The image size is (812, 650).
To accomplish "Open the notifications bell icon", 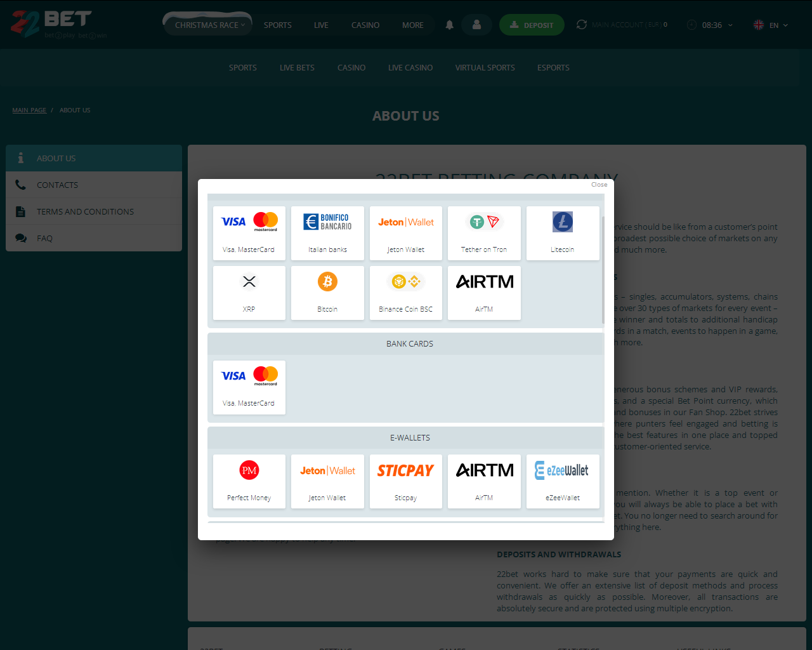I will 449,25.
